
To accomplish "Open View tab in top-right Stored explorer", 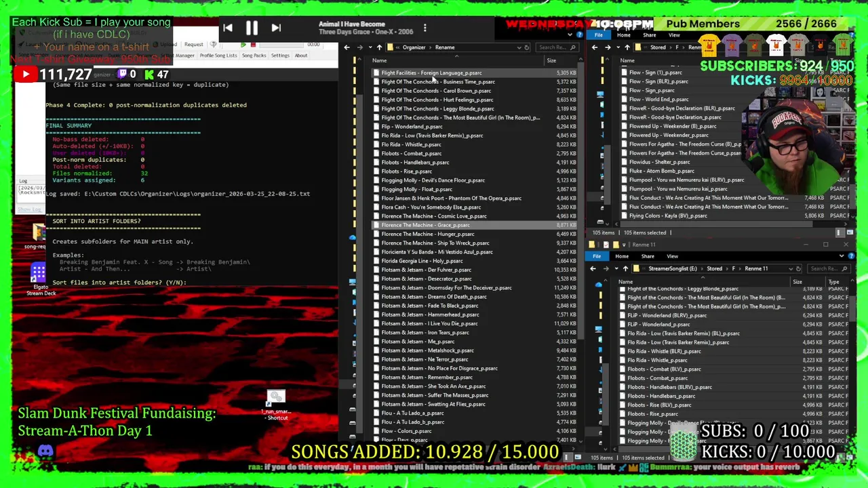I will (x=674, y=35).
